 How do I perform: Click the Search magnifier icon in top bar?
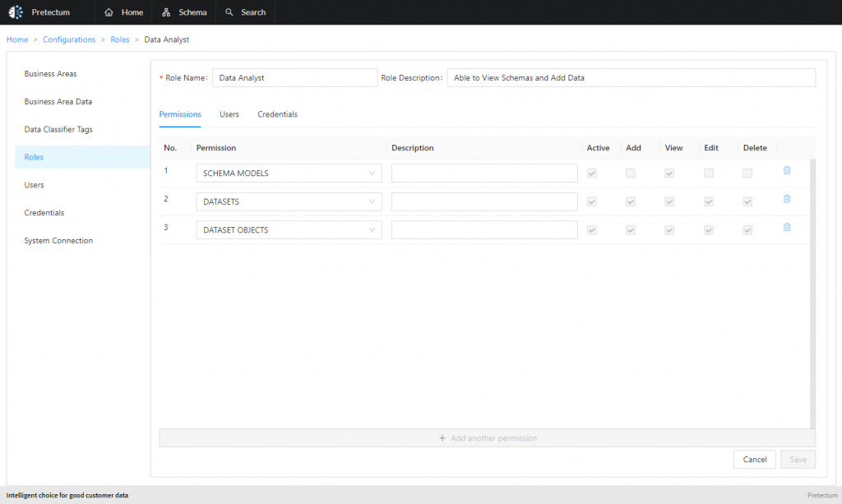pyautogui.click(x=229, y=12)
